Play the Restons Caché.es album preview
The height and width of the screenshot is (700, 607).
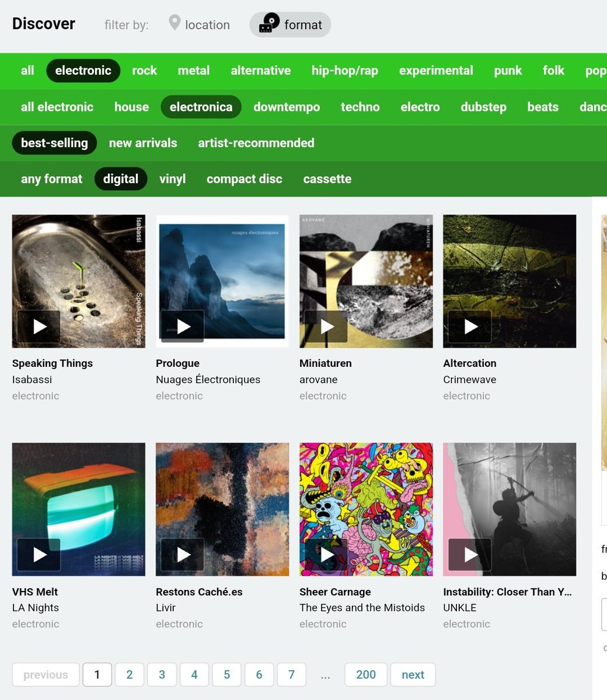coord(182,554)
